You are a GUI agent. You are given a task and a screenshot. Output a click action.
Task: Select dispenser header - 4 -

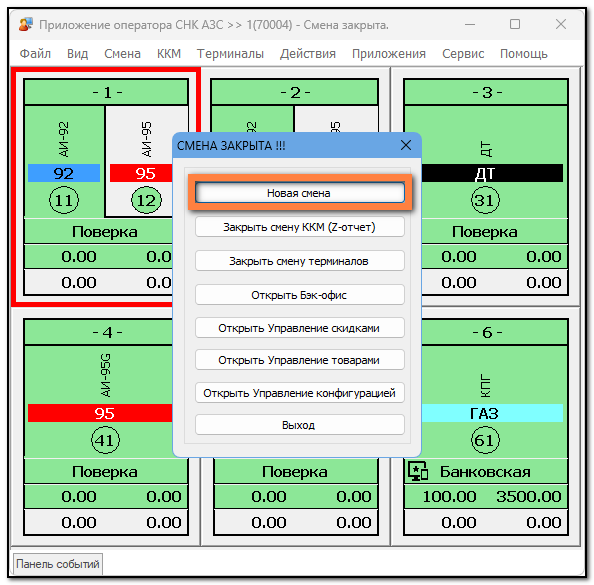click(98, 332)
